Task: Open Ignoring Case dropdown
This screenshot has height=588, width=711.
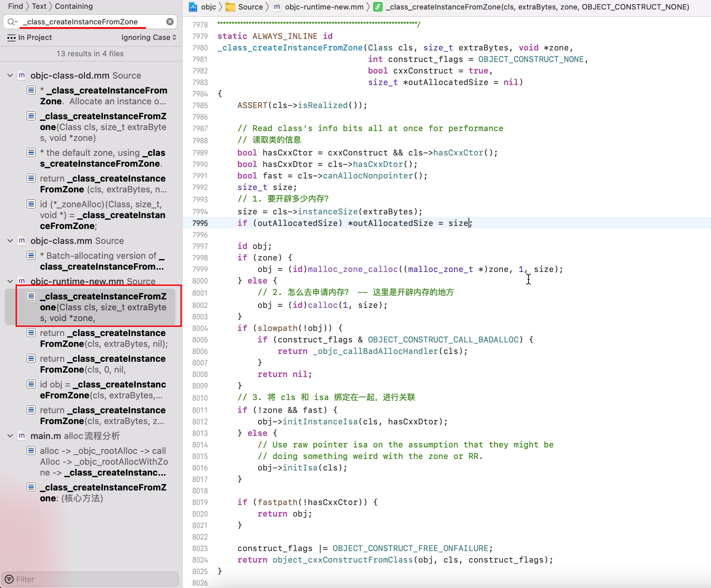Action: pyautogui.click(x=149, y=38)
